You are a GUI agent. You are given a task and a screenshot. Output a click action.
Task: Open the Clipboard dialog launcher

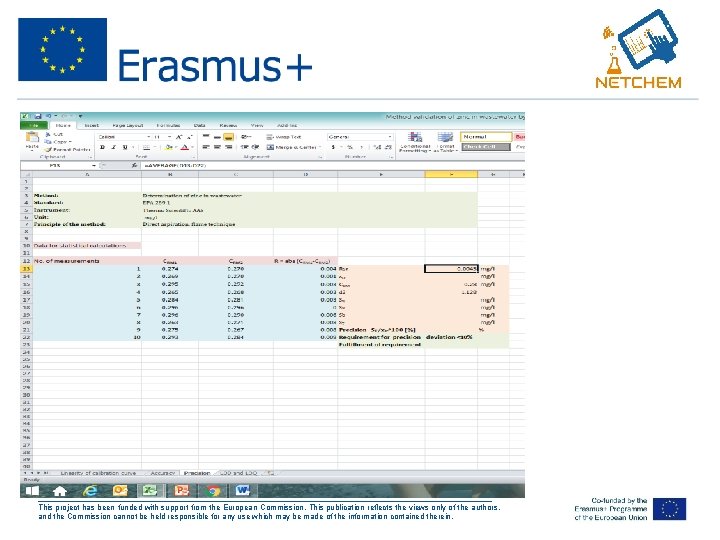[x=90, y=157]
